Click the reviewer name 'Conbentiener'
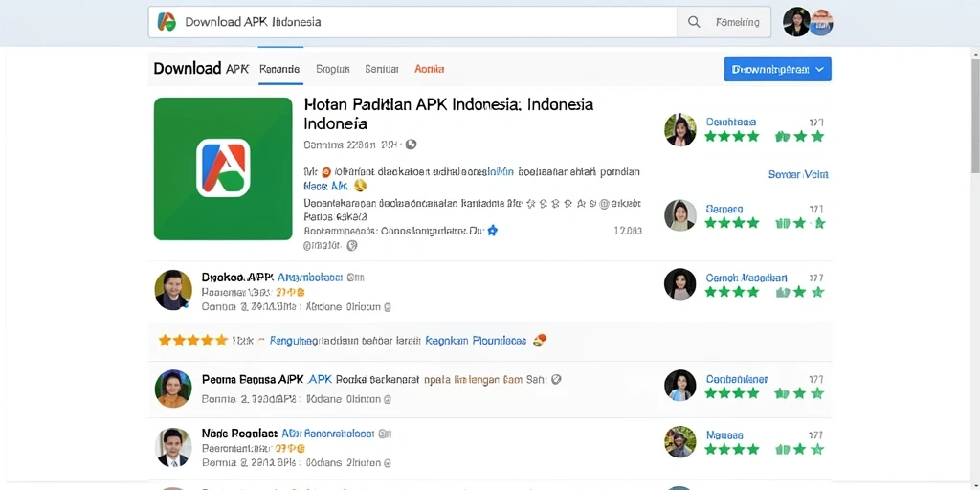The width and height of the screenshot is (980, 490). click(736, 379)
